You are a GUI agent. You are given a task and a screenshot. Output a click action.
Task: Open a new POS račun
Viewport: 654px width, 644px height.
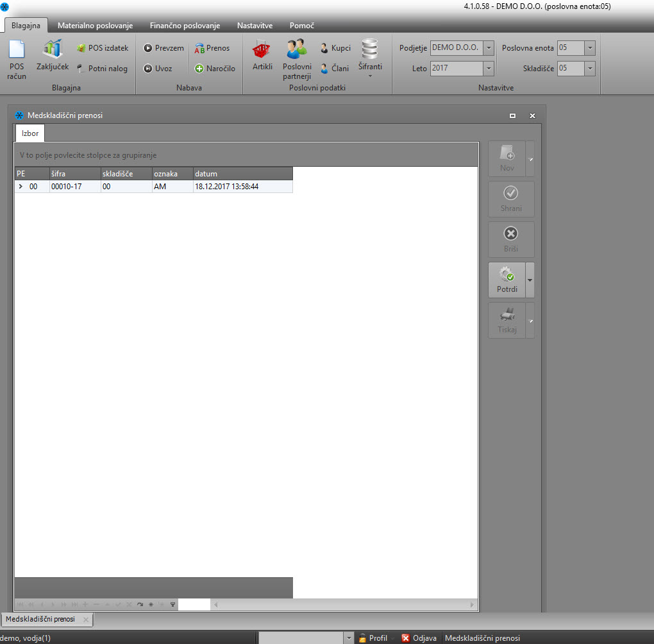tap(17, 59)
